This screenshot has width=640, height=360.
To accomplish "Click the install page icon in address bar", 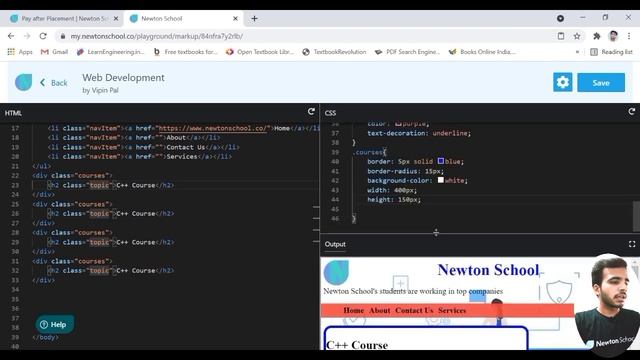I will (561, 36).
